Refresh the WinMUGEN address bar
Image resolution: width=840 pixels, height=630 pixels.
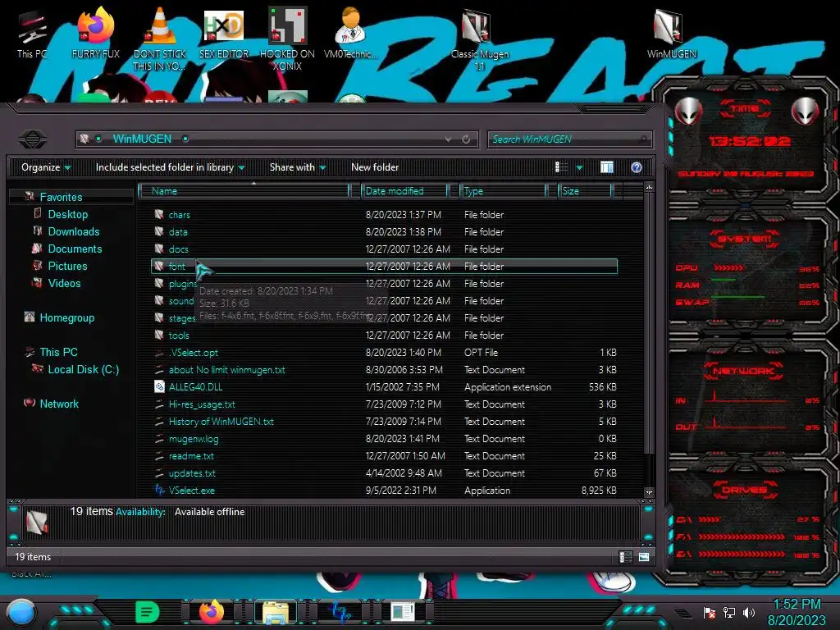click(x=466, y=139)
